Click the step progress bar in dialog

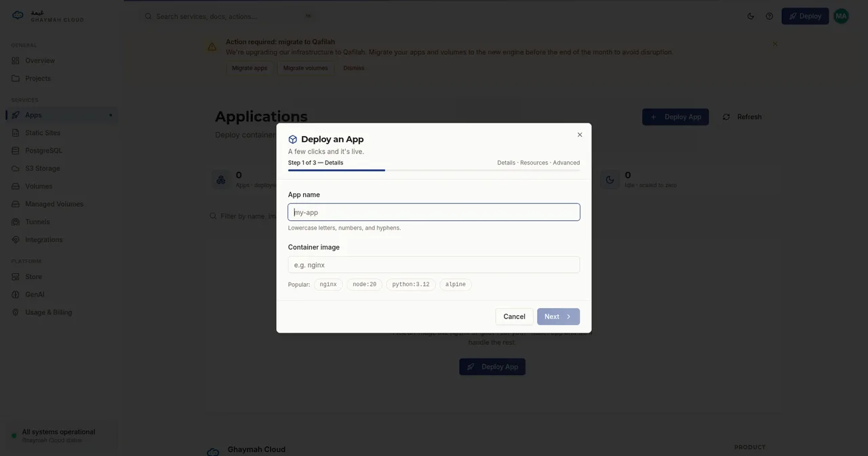(x=434, y=171)
